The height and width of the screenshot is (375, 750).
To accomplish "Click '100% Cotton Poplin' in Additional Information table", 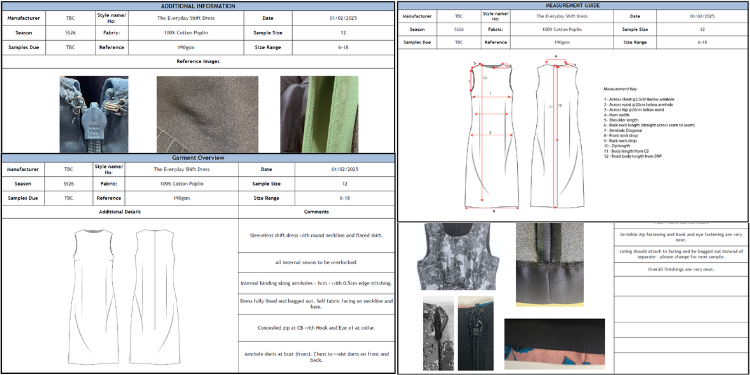I will point(186,33).
